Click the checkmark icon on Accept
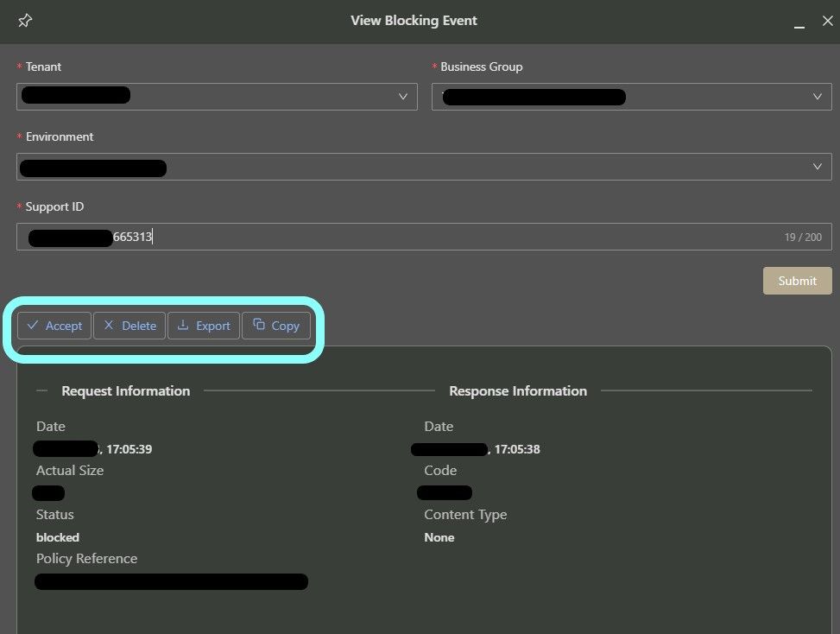 pyautogui.click(x=33, y=326)
